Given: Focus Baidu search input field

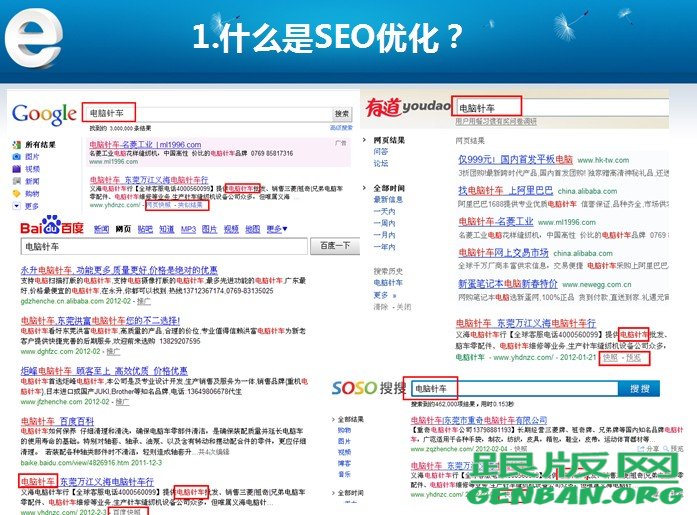Looking at the screenshot, I should (164, 246).
